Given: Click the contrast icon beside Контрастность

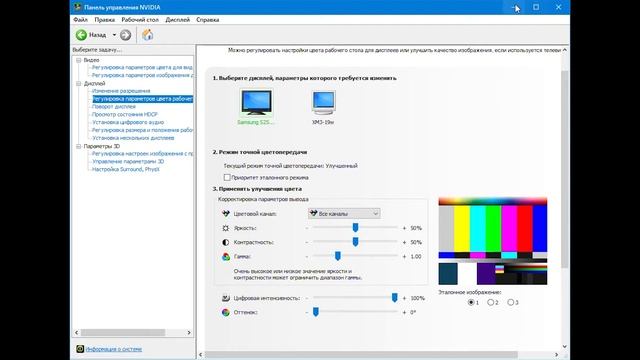Looking at the screenshot, I should pos(226,242).
